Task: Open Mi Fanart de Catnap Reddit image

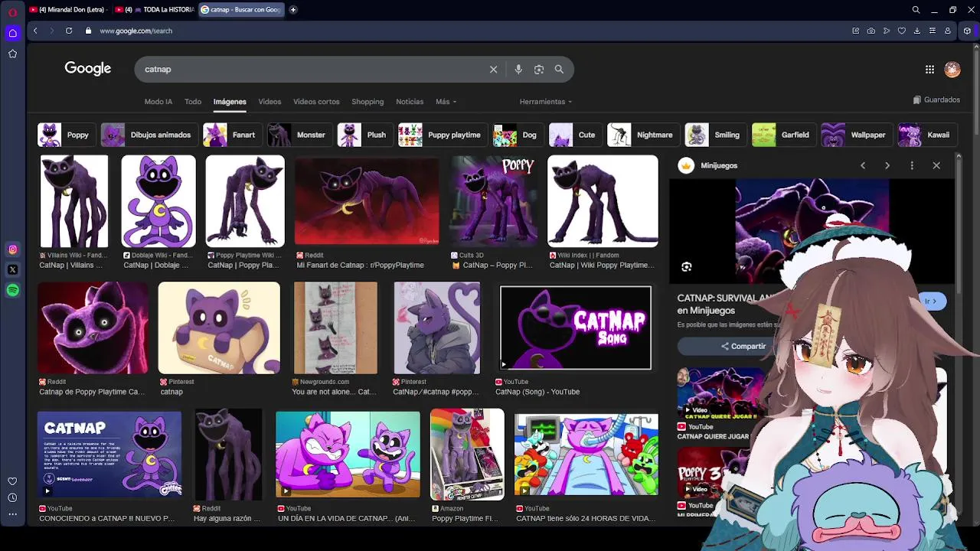Action: click(x=367, y=201)
